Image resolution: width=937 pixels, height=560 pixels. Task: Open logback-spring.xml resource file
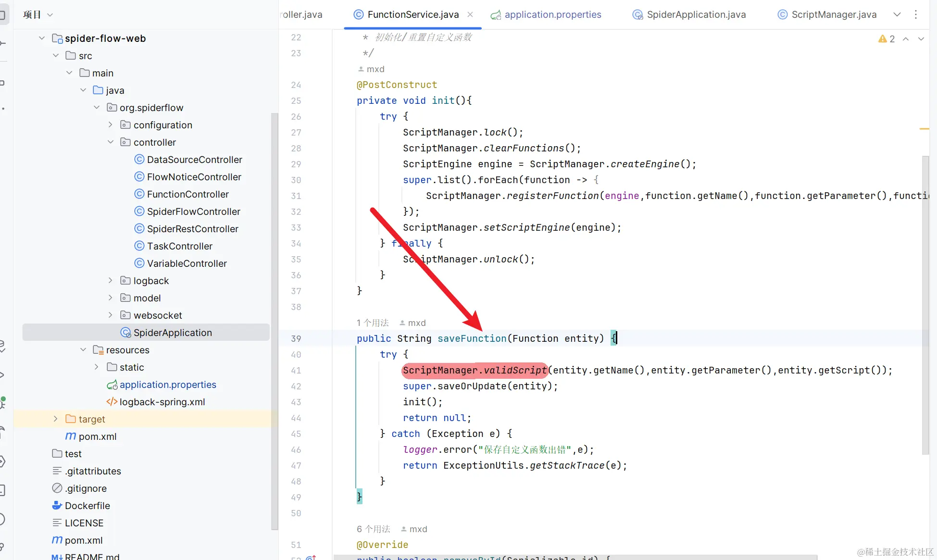coord(162,402)
